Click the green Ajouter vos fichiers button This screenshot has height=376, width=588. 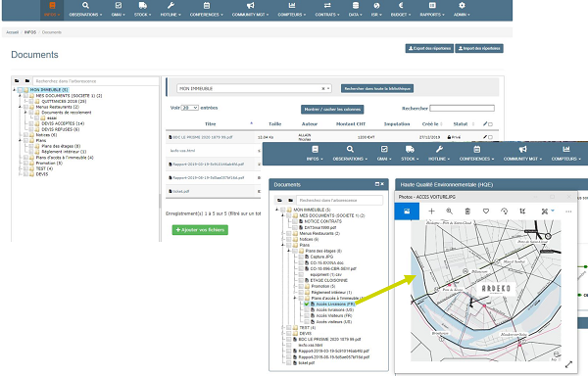tap(200, 230)
